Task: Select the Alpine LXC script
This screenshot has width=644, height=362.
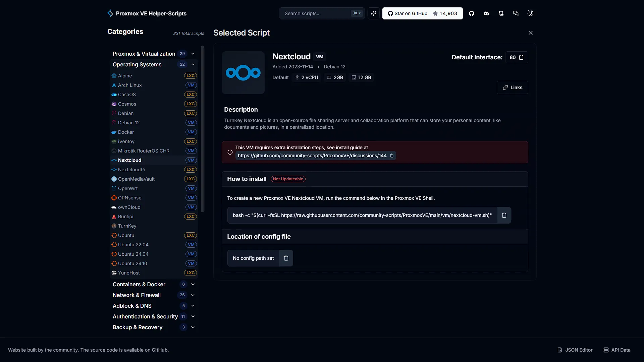Action: tap(154, 76)
